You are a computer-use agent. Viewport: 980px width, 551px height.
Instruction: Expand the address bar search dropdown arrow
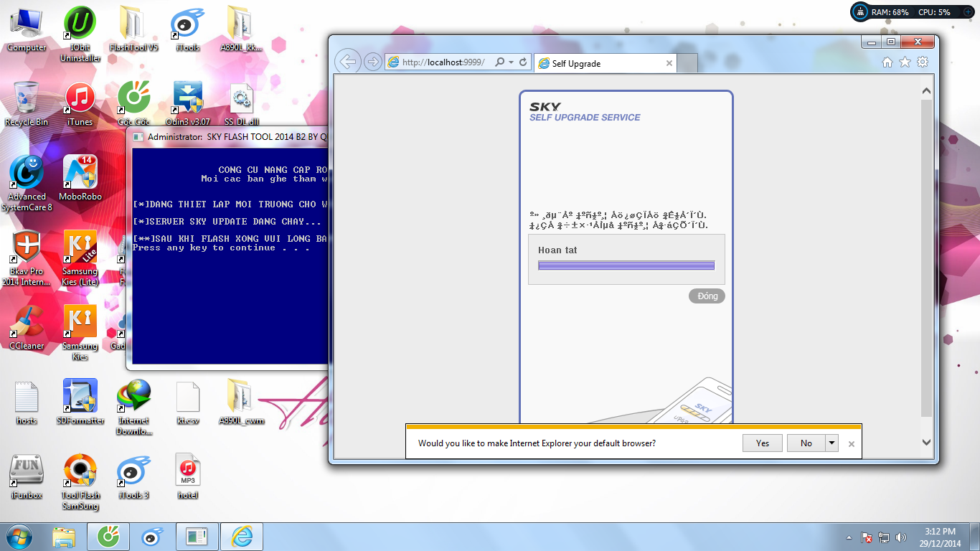[x=511, y=62]
